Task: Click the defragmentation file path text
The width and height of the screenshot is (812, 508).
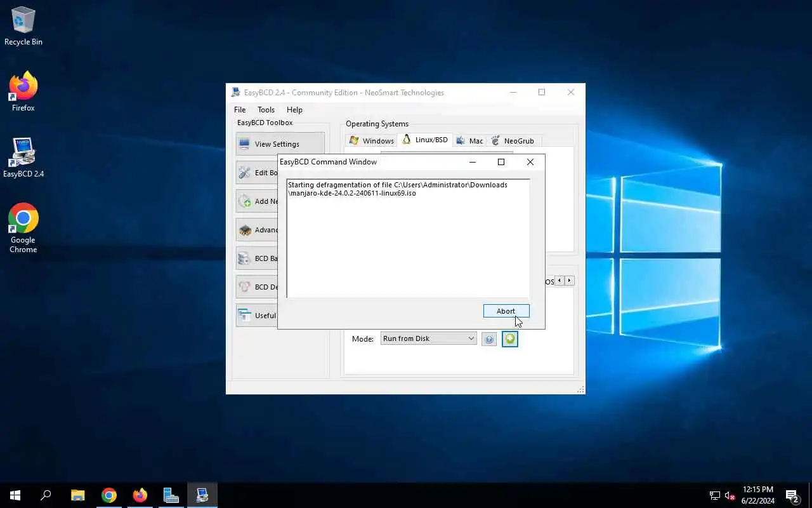Action: [398, 189]
